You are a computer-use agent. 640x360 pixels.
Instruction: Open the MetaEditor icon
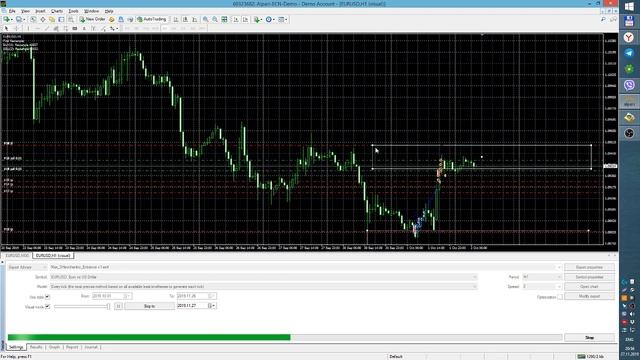111,19
